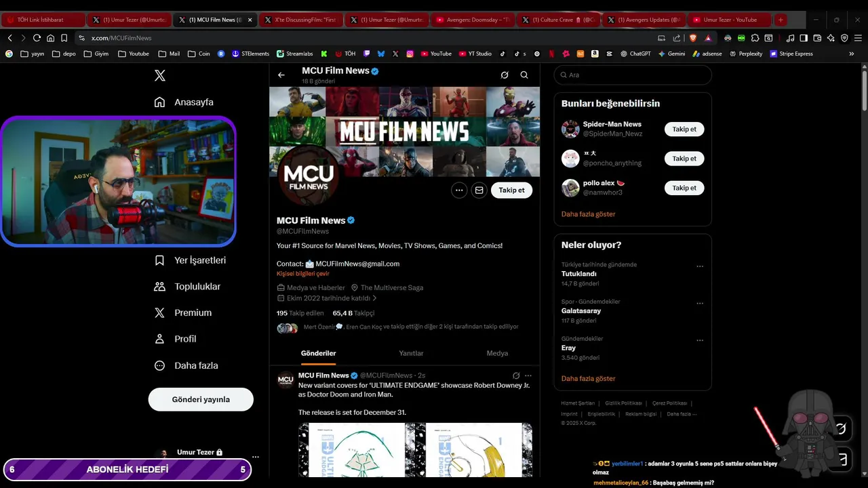The image size is (868, 488).
Task: Open Brave Wallet toolbar icon
Action: tap(817, 38)
